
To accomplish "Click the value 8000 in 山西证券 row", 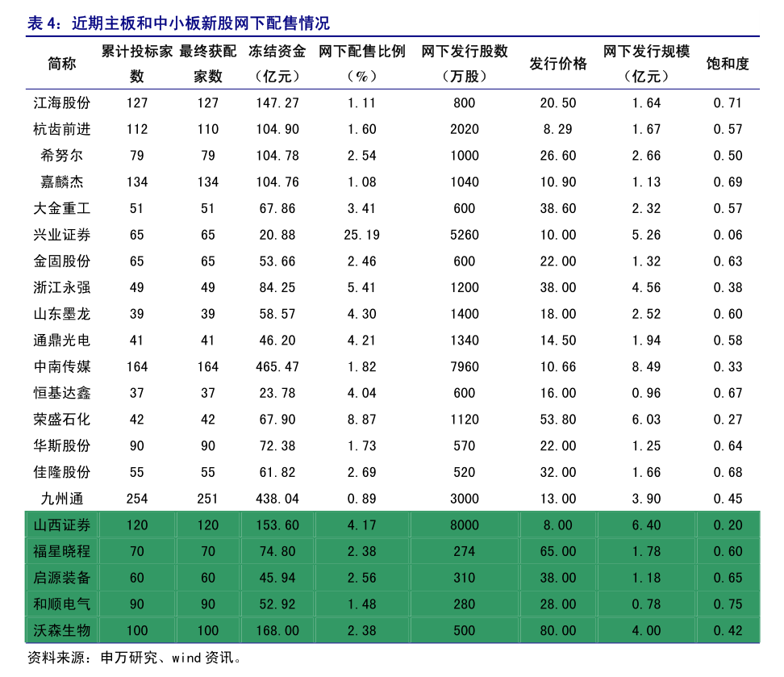I will 465,525.
